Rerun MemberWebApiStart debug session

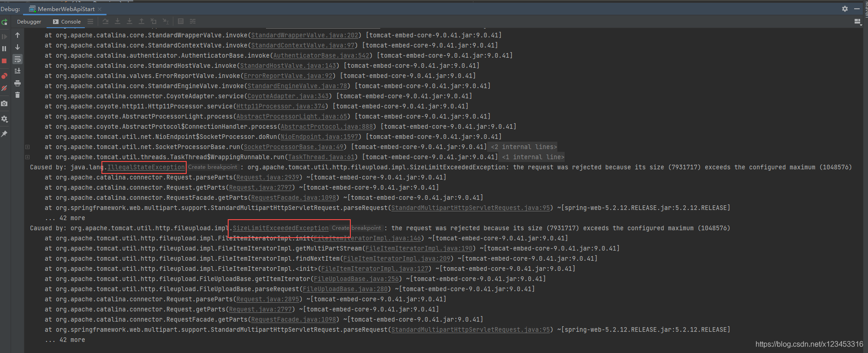click(x=4, y=22)
